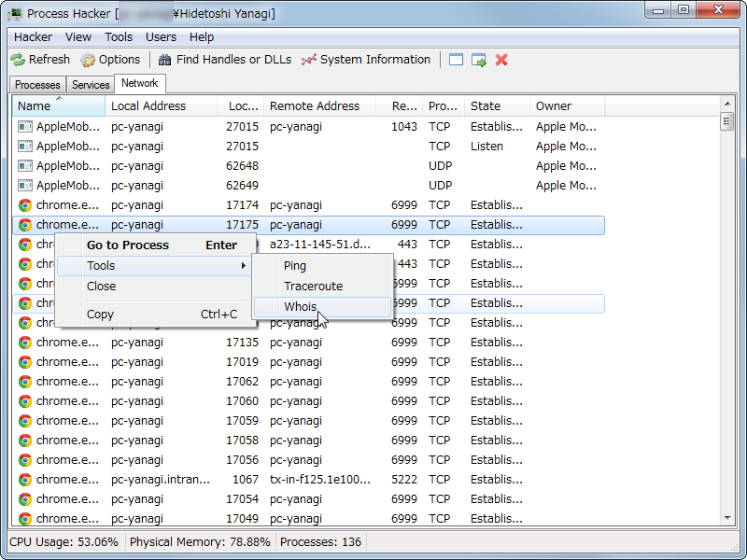Click Physical Memory in status bar
This screenshot has height=560, width=747.
[x=200, y=542]
